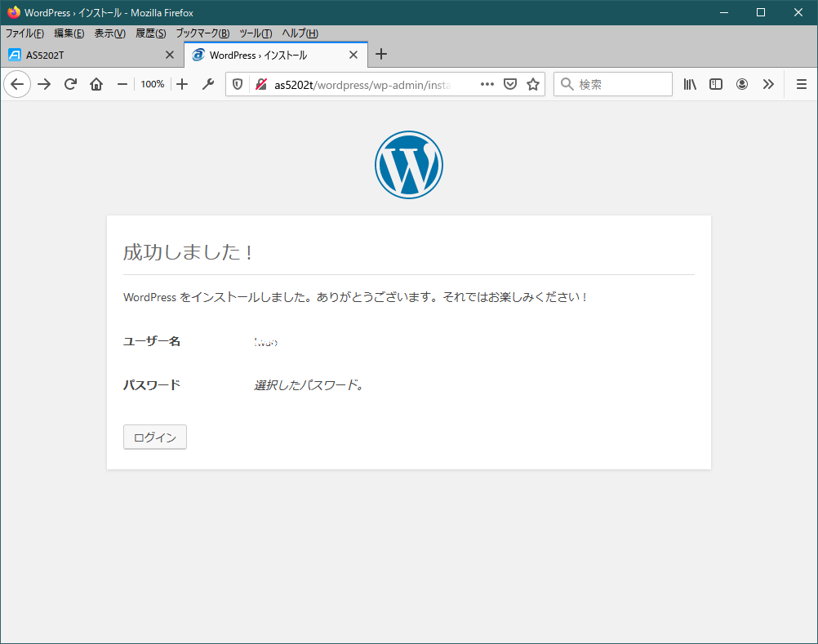The width and height of the screenshot is (818, 644).
Task: Show more toolbar tools overflow
Action: pos(768,84)
